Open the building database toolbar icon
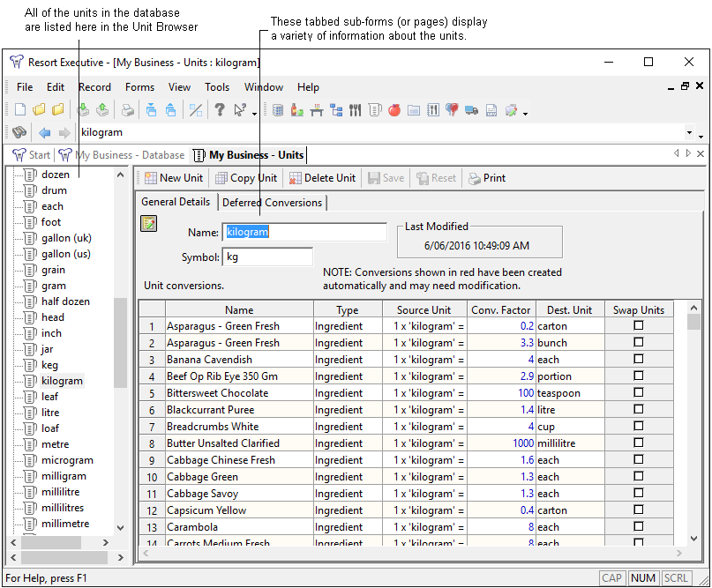712x588 pixels. pyautogui.click(x=277, y=110)
